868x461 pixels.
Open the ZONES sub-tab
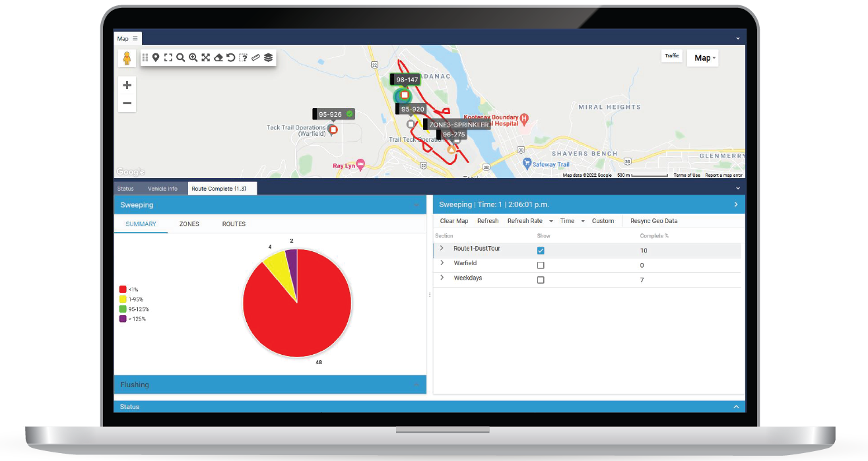pyautogui.click(x=189, y=224)
